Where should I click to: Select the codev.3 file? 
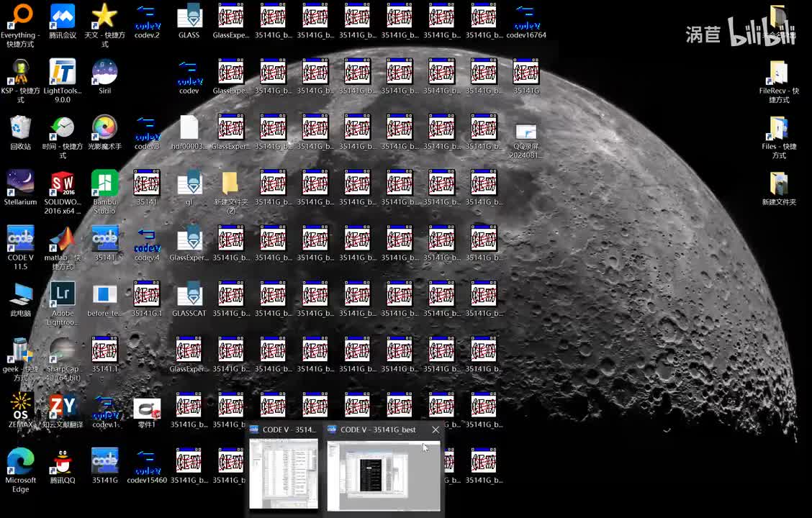click(147, 132)
